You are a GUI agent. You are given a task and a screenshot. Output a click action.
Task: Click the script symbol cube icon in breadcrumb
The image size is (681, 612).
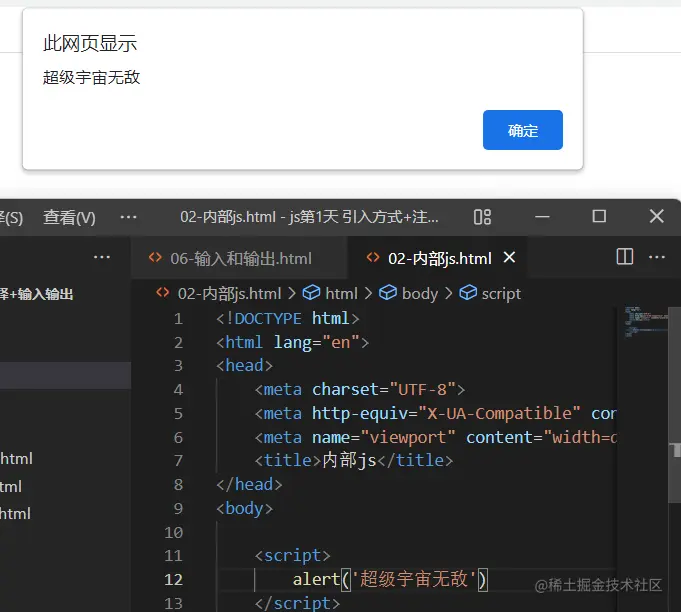tap(468, 293)
